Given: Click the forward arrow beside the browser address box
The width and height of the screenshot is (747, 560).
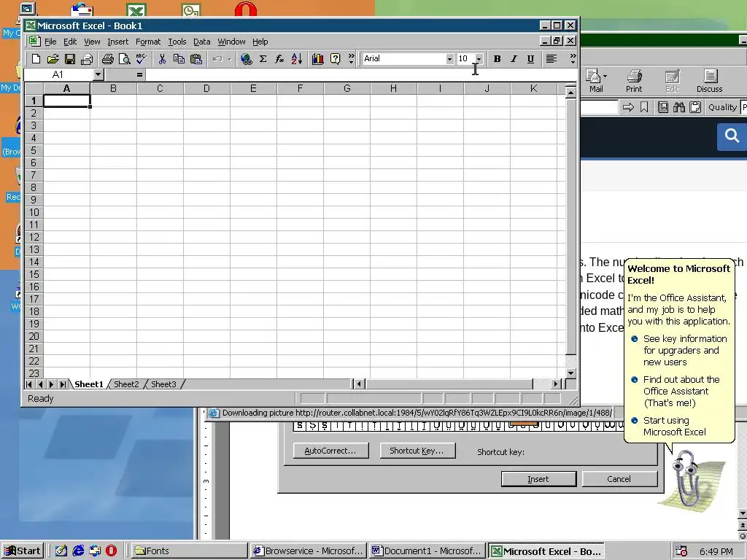Looking at the screenshot, I should [628, 108].
